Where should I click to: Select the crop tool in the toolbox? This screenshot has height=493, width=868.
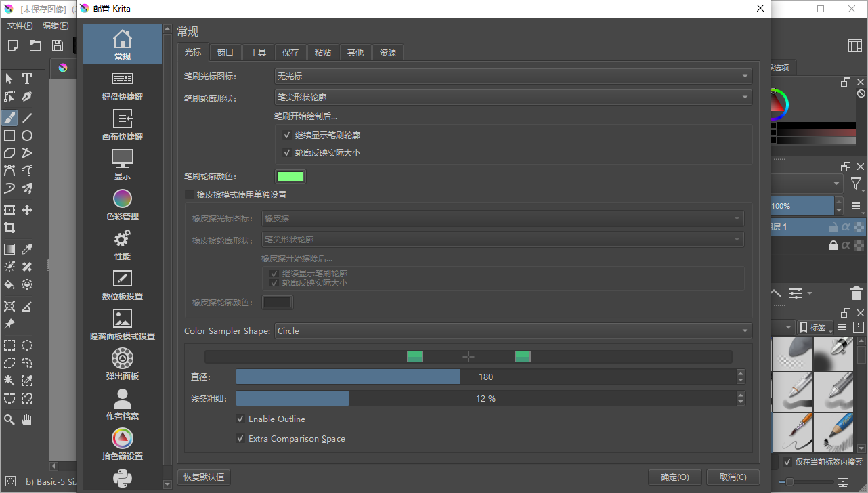click(9, 228)
